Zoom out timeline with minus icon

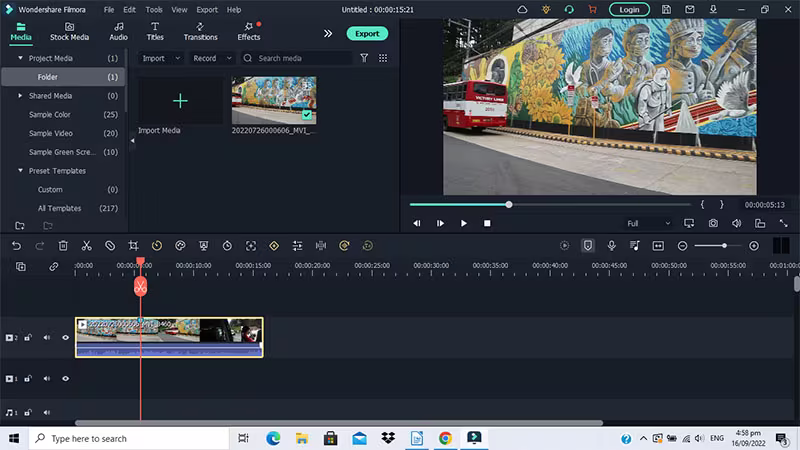click(x=682, y=246)
